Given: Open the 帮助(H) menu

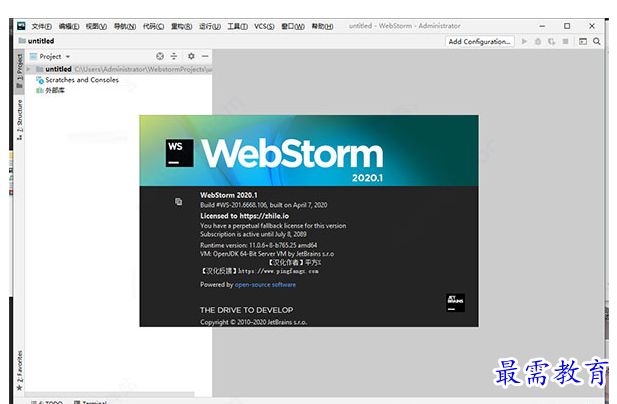Looking at the screenshot, I should pos(322,26).
